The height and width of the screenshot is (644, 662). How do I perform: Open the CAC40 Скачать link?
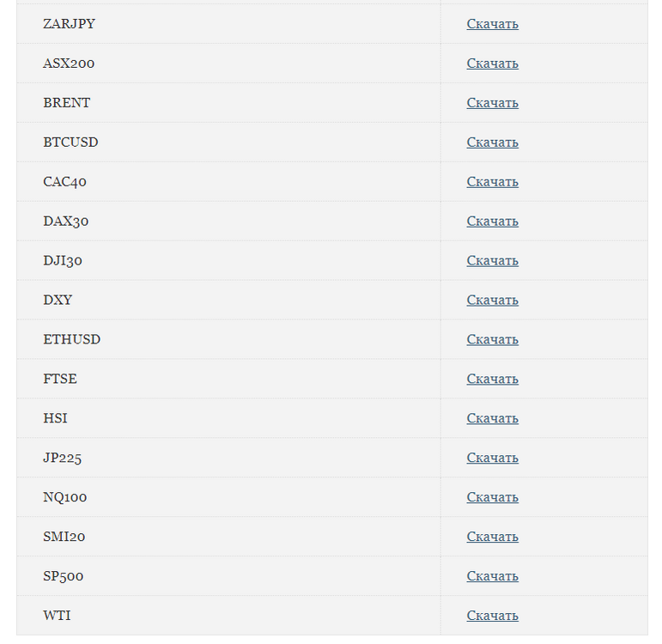[x=492, y=182]
